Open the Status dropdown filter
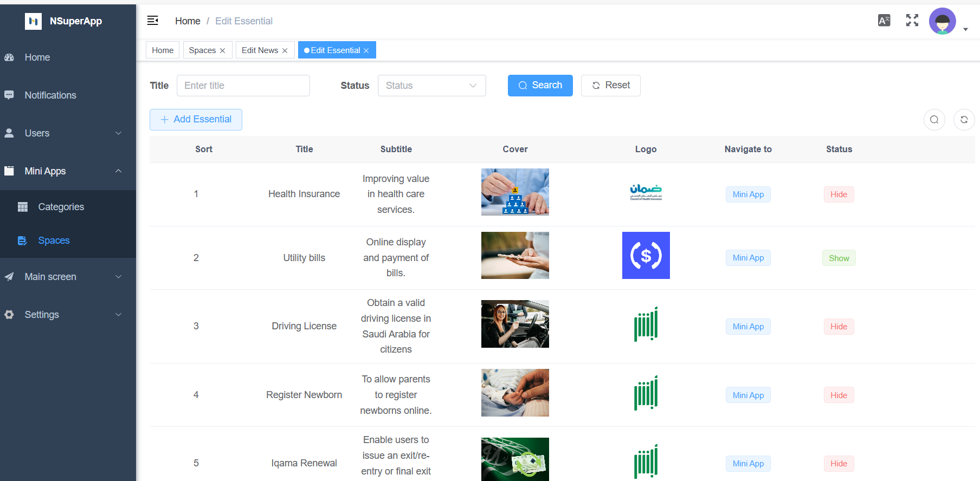This screenshot has width=980, height=481. 431,86
